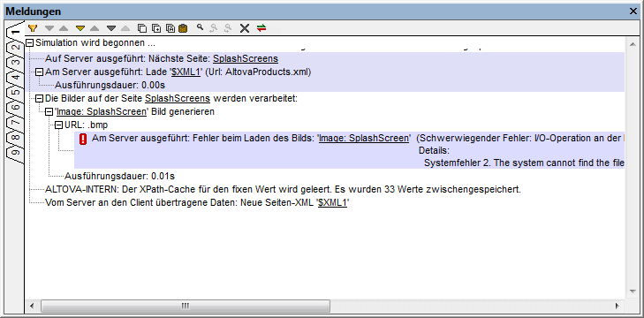
Task: Switch to messages tab 5
Action: click(x=15, y=92)
